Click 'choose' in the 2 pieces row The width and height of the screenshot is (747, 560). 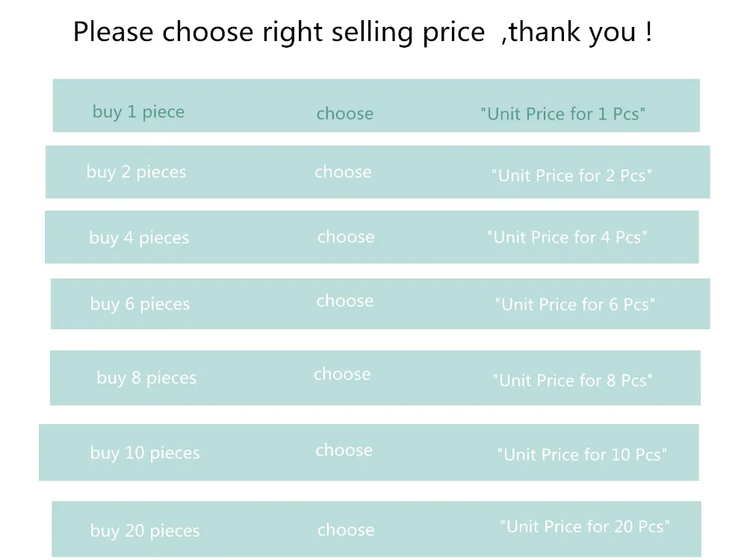pos(343,172)
